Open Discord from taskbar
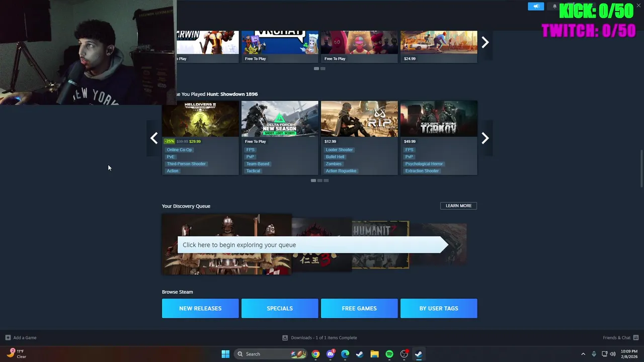The height and width of the screenshot is (362, 644). tap(330, 354)
